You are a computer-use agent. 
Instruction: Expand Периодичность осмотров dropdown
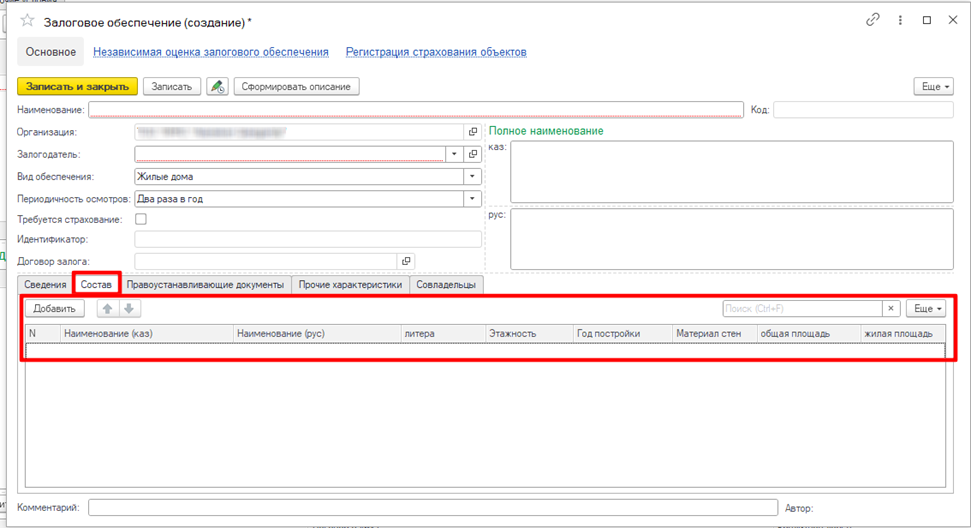[x=472, y=199]
